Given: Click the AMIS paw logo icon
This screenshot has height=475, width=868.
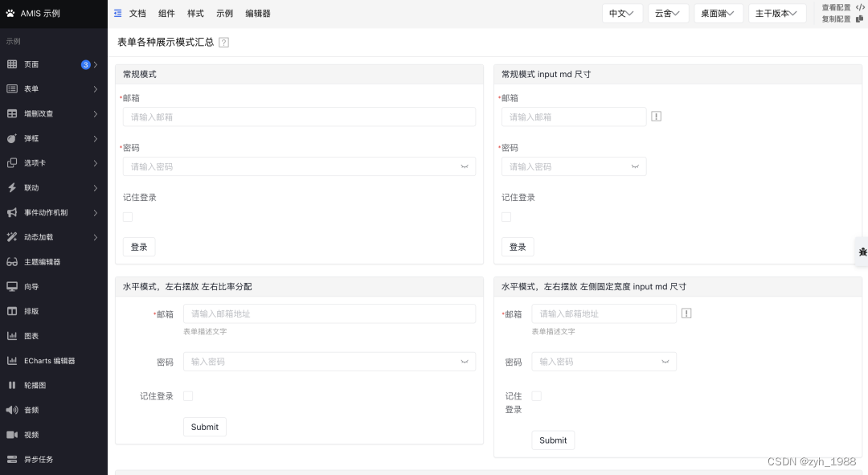Looking at the screenshot, I should (10, 14).
